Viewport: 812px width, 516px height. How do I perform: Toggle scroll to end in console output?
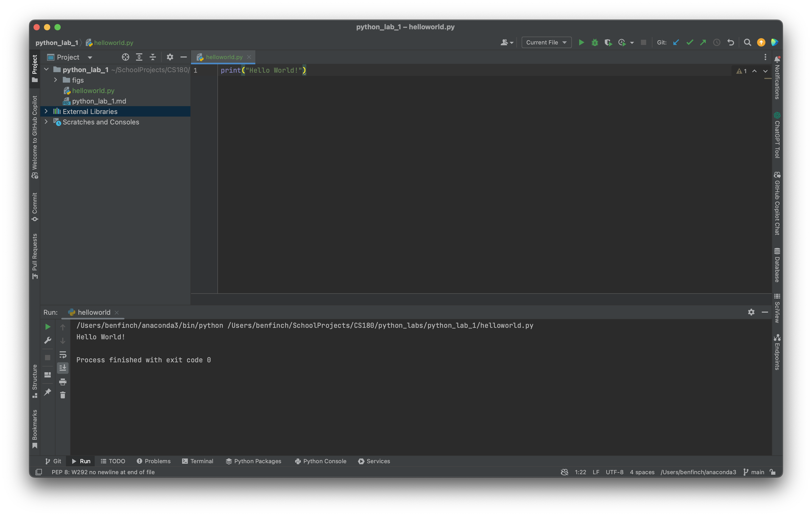pyautogui.click(x=63, y=368)
